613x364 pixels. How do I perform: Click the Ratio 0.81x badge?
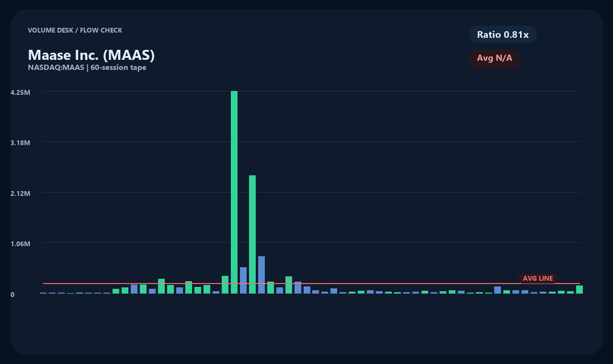503,34
